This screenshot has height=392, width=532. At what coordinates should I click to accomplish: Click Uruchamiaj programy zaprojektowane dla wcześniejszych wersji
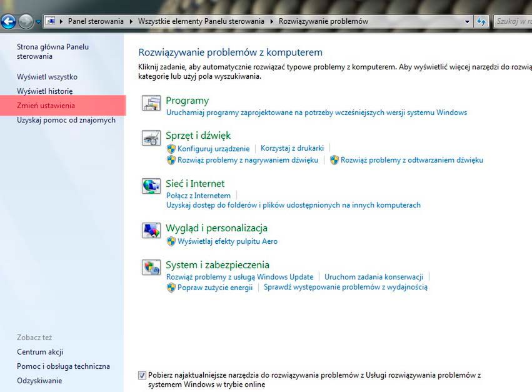pos(316,113)
